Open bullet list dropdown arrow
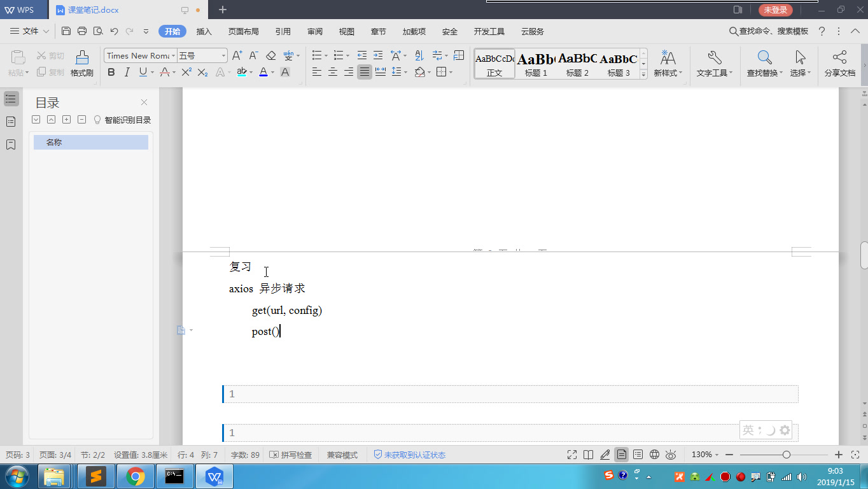This screenshot has height=489, width=868. [x=326, y=55]
